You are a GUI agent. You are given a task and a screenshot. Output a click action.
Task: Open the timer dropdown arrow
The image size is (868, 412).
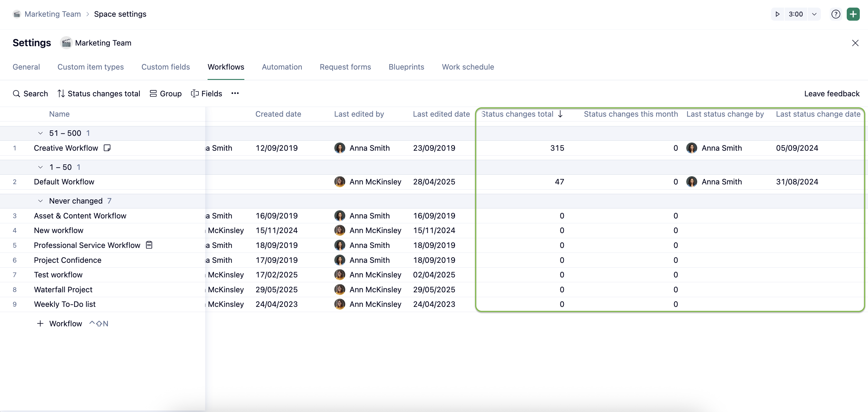[x=814, y=14]
